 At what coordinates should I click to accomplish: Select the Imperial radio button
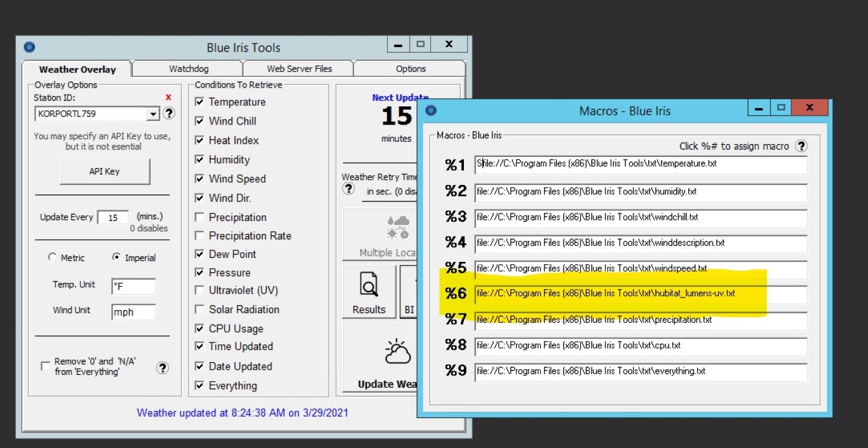click(116, 257)
